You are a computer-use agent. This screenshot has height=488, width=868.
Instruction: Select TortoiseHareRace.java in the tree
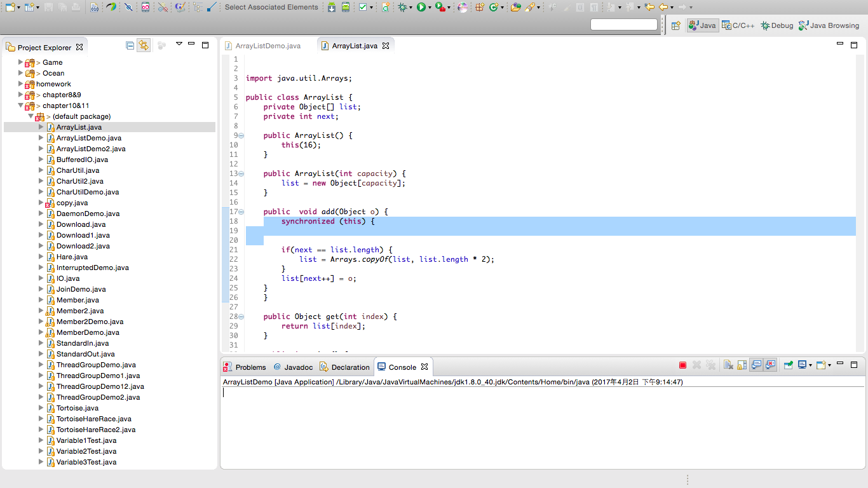click(x=94, y=419)
